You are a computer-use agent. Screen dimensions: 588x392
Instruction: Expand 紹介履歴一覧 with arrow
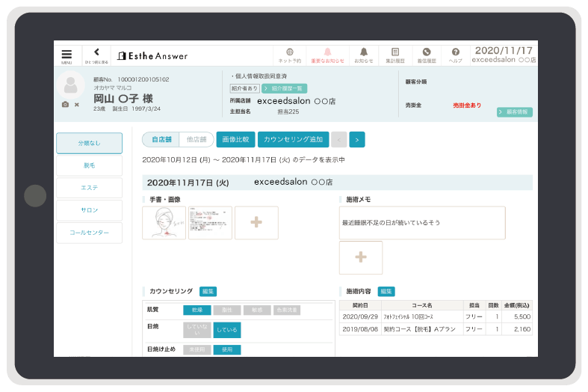point(284,88)
